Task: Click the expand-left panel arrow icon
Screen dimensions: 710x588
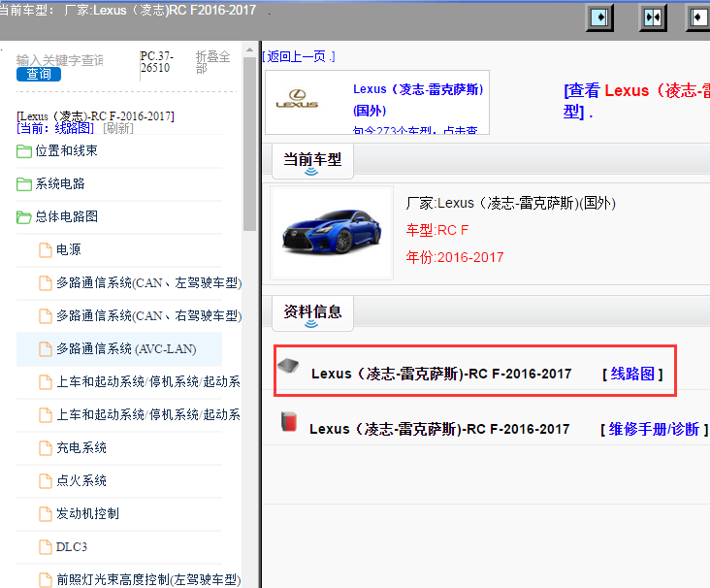Action: point(698,18)
